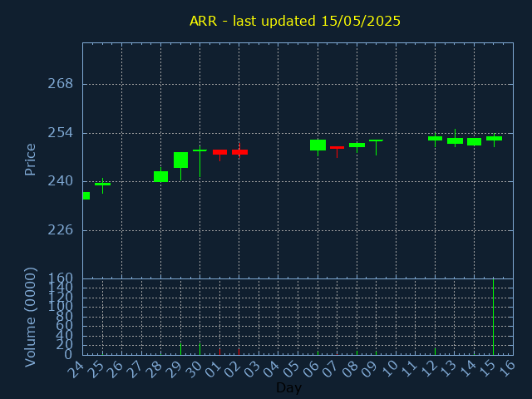Click the green candlestick for day 14
The height and width of the screenshot is (399, 532).
tap(474, 141)
